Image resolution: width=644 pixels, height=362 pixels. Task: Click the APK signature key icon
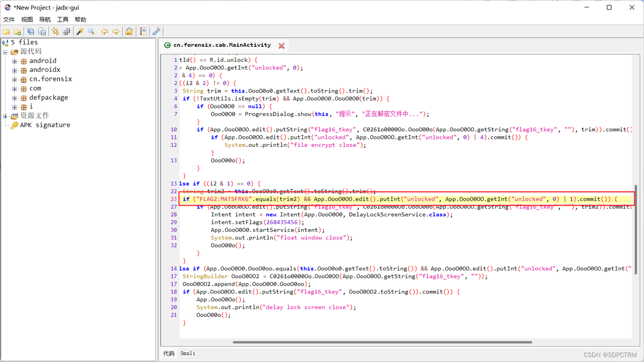pos(14,125)
